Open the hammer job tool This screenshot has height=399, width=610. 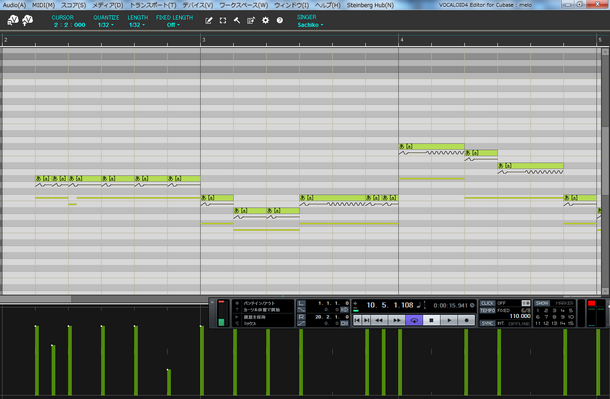pos(237,21)
